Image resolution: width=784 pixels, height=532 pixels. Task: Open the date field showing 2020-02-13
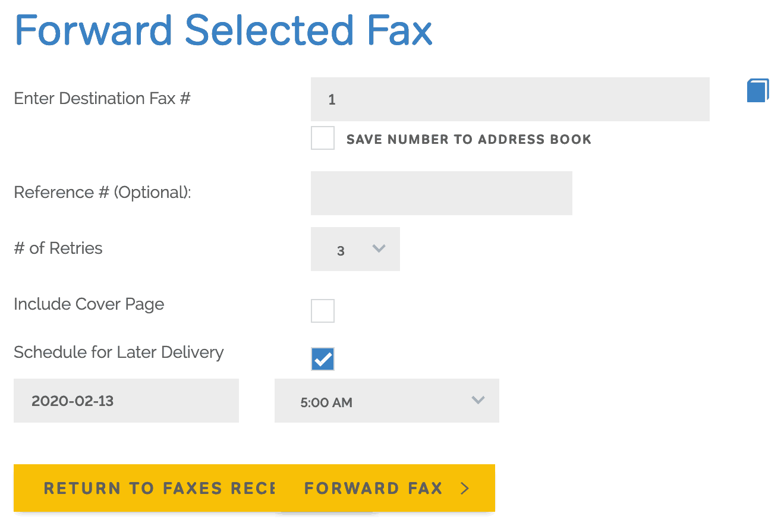coord(125,400)
